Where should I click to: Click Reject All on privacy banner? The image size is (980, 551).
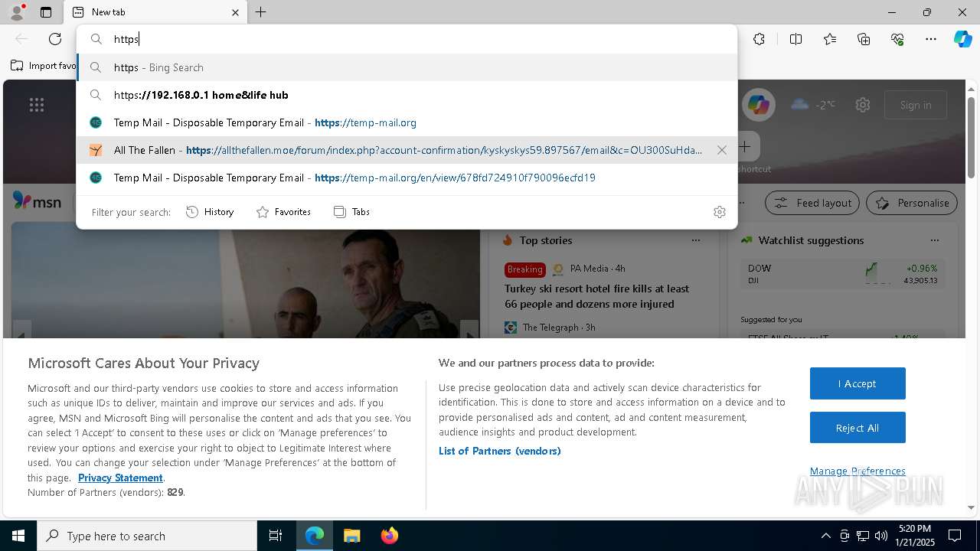point(857,428)
